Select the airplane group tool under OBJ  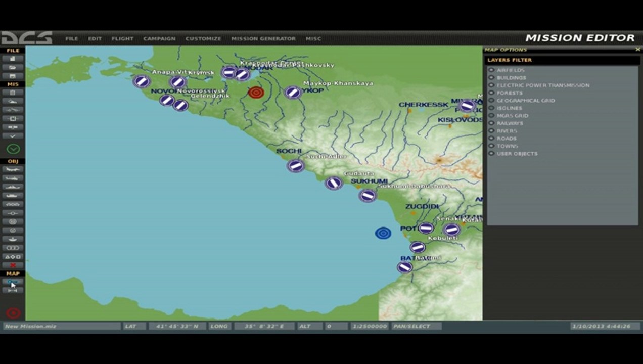click(x=13, y=169)
